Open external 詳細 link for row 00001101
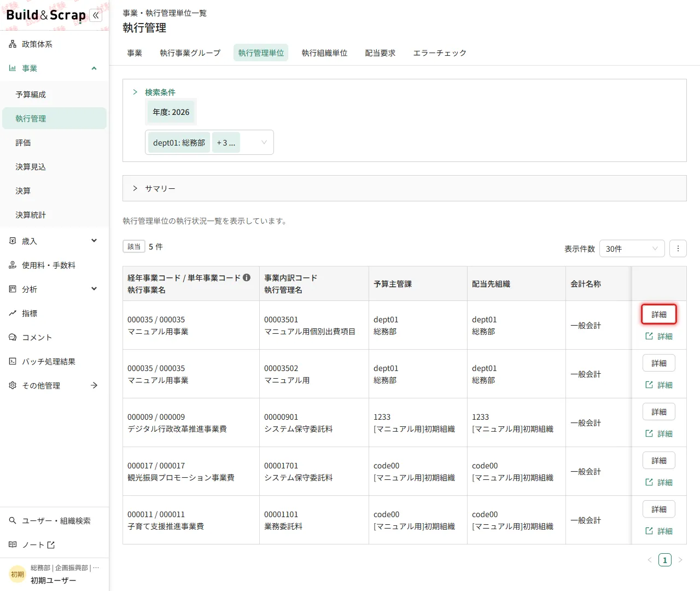 659,531
